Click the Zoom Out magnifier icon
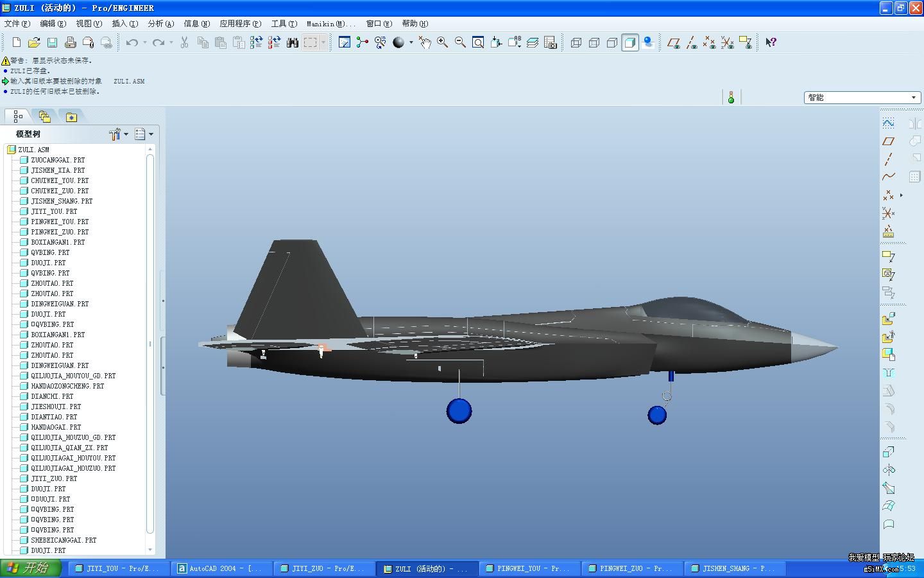 point(461,42)
